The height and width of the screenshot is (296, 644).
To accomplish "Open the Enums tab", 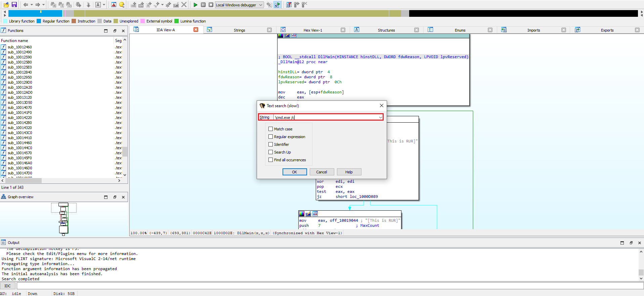I will click(x=460, y=30).
